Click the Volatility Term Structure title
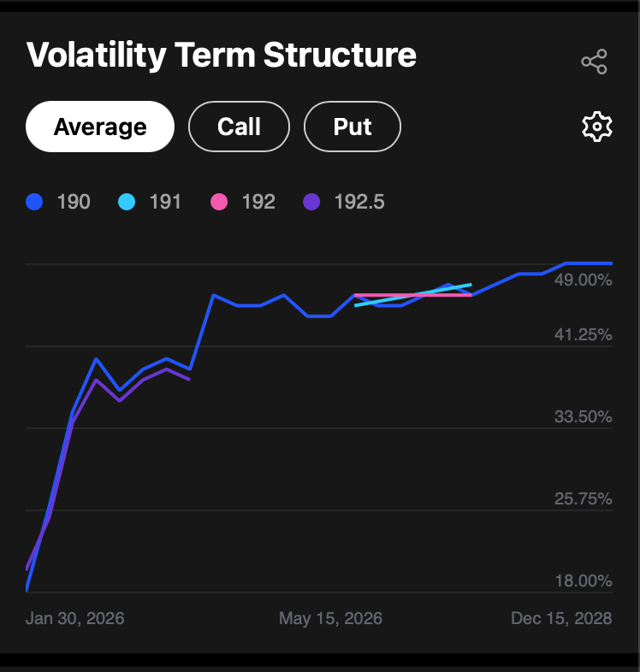The image size is (640, 672). tap(222, 55)
